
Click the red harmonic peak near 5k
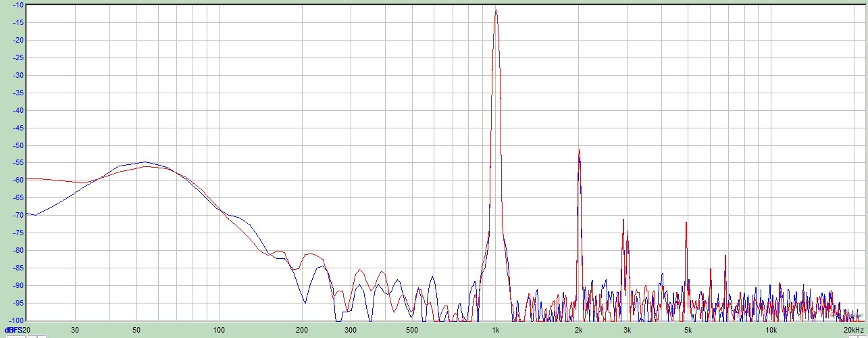(x=686, y=222)
